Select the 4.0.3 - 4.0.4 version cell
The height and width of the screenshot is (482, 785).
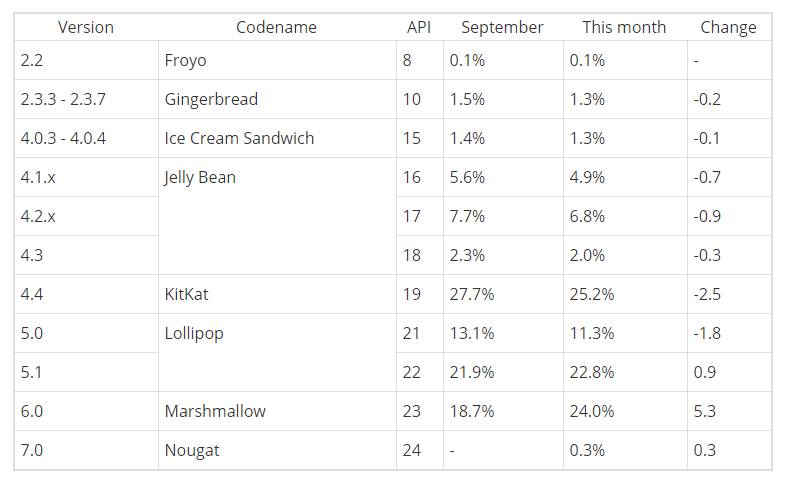[x=63, y=139]
